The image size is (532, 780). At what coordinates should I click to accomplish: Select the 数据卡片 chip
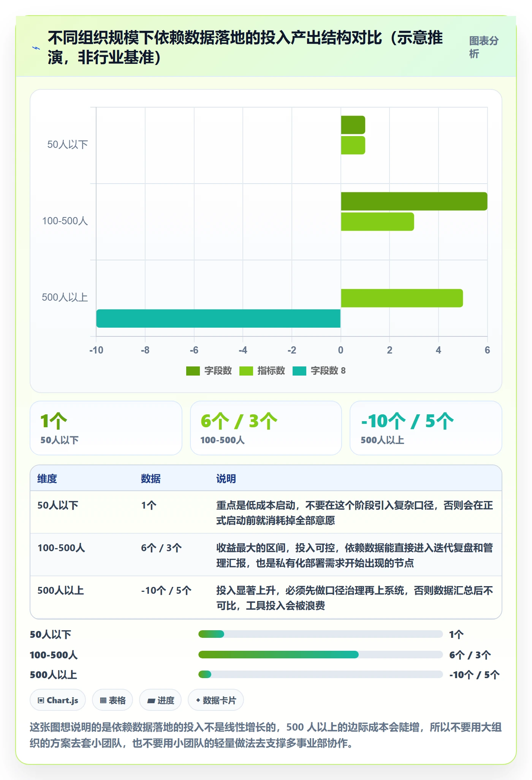[216, 700]
